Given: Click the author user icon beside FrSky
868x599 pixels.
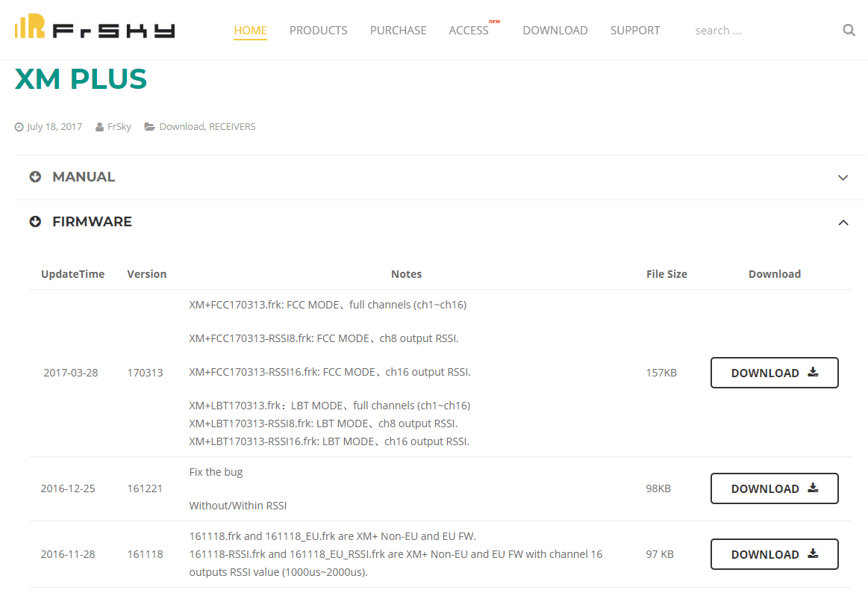Looking at the screenshot, I should coord(100,127).
